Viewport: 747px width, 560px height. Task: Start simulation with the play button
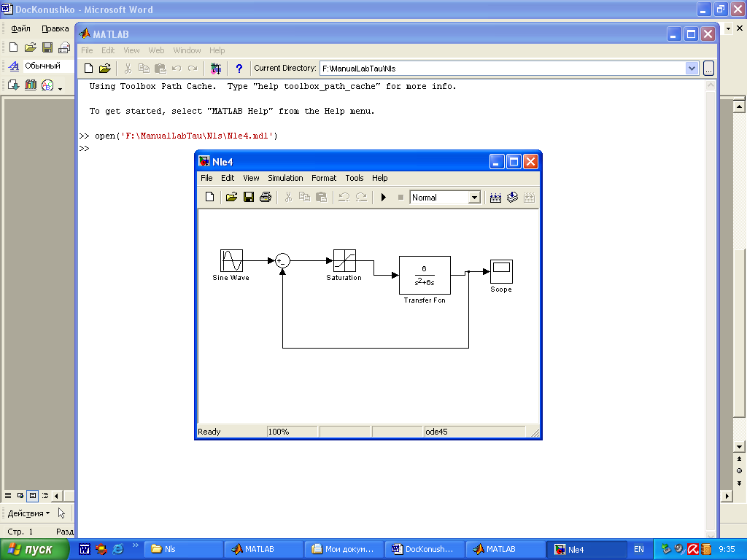pyautogui.click(x=384, y=197)
